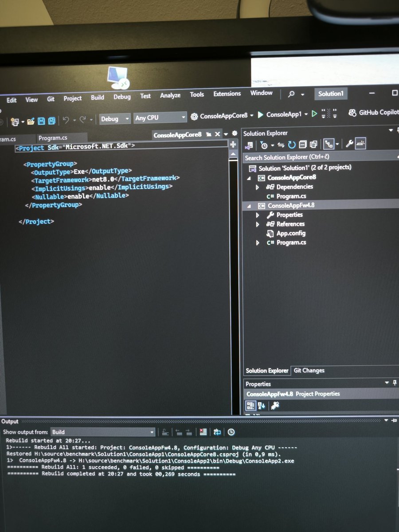Open the ConsoleApp1 start dropdown arrow

[306, 114]
